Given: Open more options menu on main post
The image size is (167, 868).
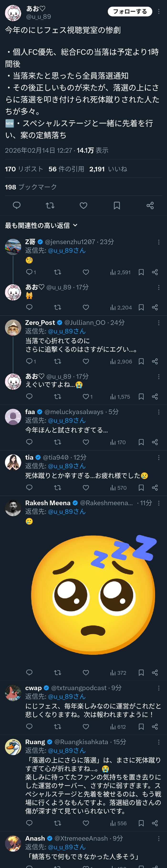Looking at the screenshot, I should (159, 11).
